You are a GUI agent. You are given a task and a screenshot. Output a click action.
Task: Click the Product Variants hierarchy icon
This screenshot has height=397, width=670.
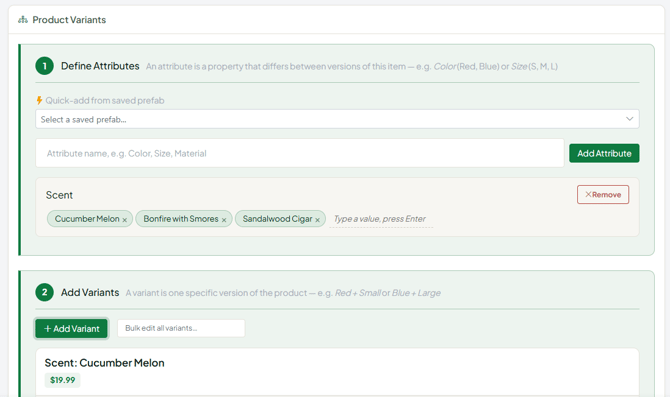tap(23, 20)
